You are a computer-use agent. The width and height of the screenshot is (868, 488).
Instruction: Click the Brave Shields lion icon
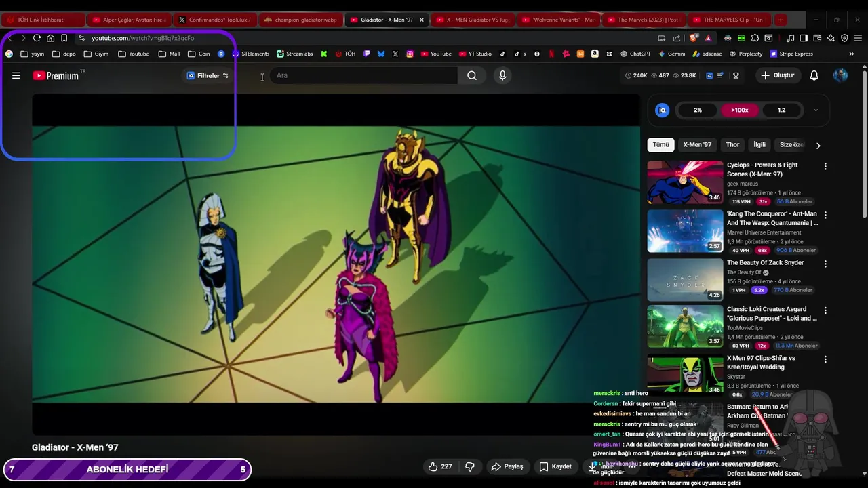(x=693, y=38)
